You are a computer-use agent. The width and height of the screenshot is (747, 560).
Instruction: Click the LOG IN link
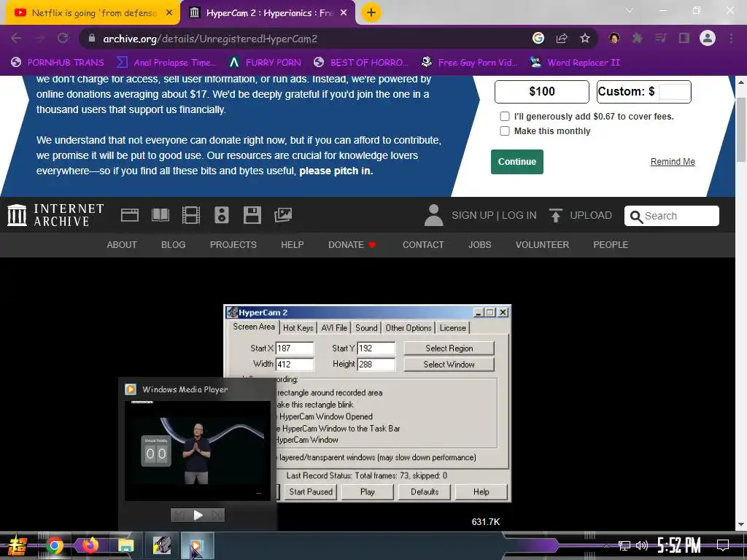tap(519, 215)
